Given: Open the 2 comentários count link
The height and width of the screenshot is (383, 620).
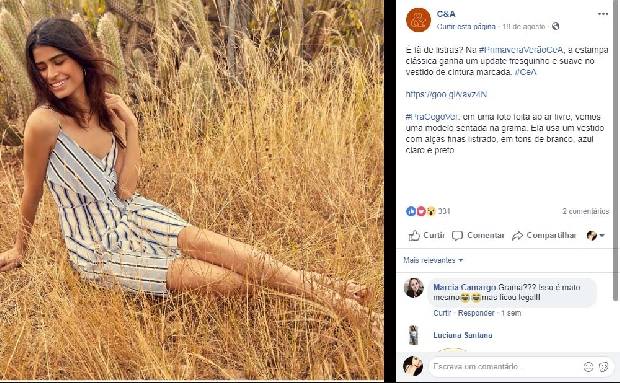Looking at the screenshot, I should [x=586, y=211].
